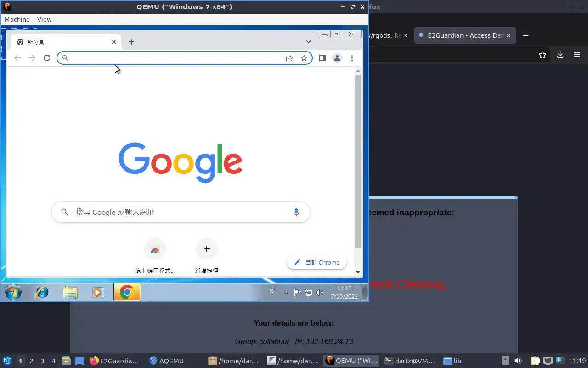The height and width of the screenshot is (368, 588).
Task: Start voice search with the microphone icon
Action: point(296,212)
